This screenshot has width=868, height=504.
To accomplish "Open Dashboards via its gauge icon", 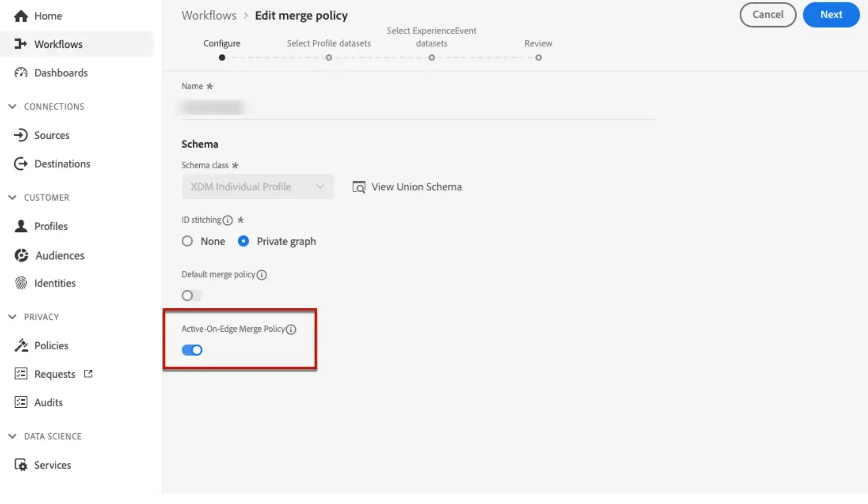I will (21, 73).
